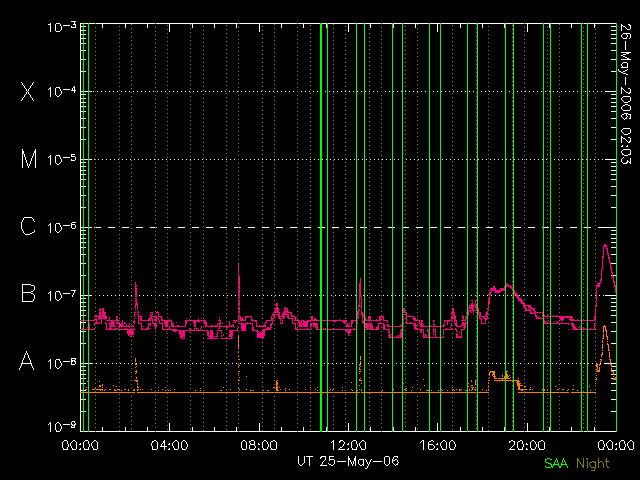Click the 16:00 time axis label
This screenshot has height=480, width=640.
click(438, 445)
